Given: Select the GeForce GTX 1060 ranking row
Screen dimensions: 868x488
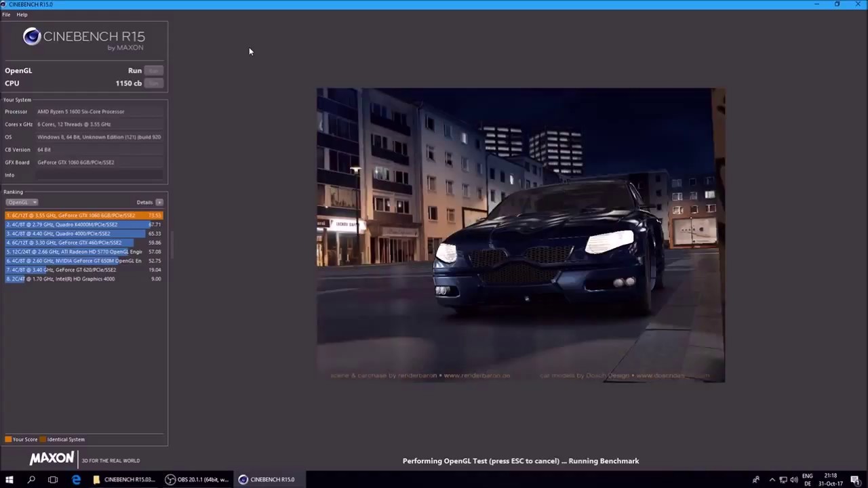Looking at the screenshot, I should [84, 216].
